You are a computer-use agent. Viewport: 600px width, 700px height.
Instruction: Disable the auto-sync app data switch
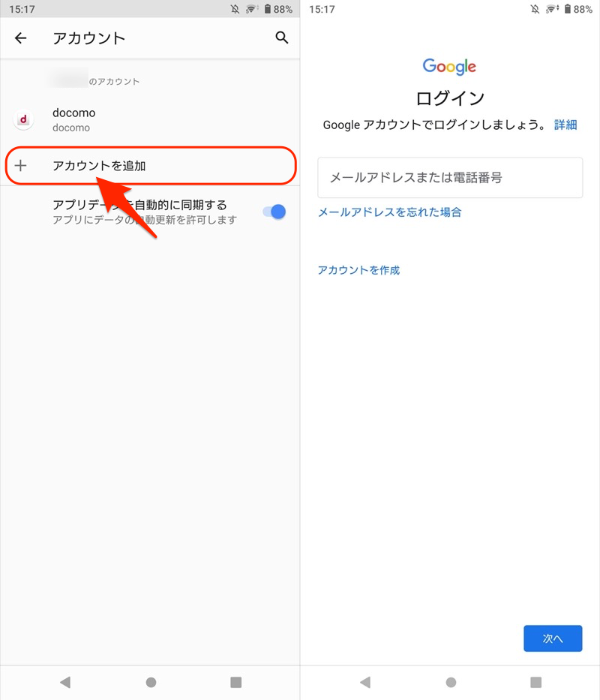[x=274, y=212]
